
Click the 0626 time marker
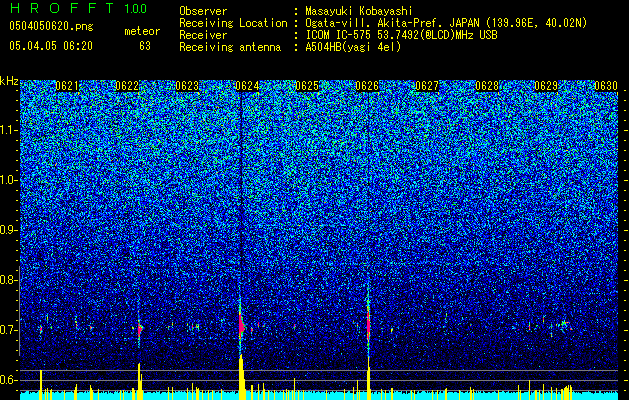click(x=367, y=86)
